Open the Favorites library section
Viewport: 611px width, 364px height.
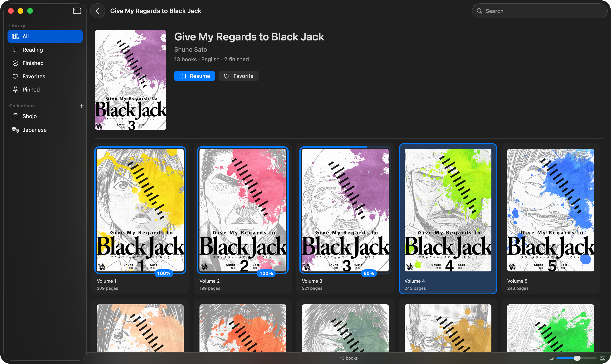45,76
